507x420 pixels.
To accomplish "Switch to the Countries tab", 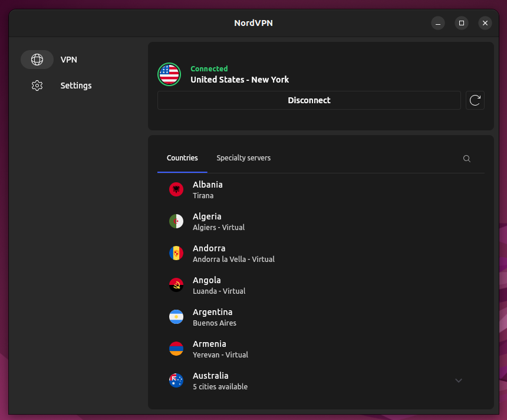I will pos(182,158).
